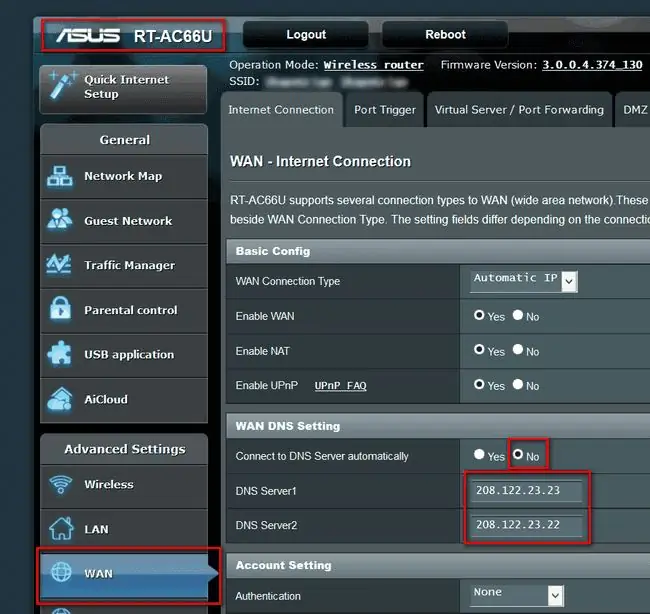The height and width of the screenshot is (614, 650).
Task: Switch to Virtual Server / Port Forwarding tab
Action: pyautogui.click(x=519, y=110)
